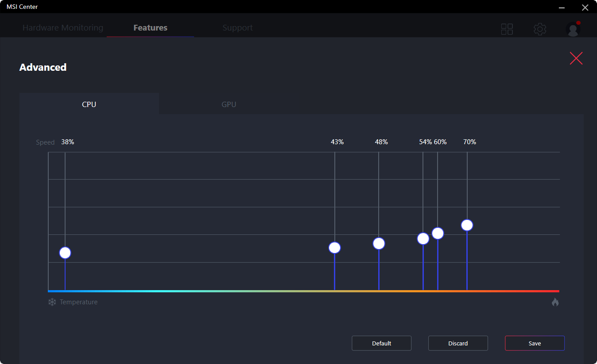Select the 70% fan speed handle
The width and height of the screenshot is (597, 364).
click(467, 225)
